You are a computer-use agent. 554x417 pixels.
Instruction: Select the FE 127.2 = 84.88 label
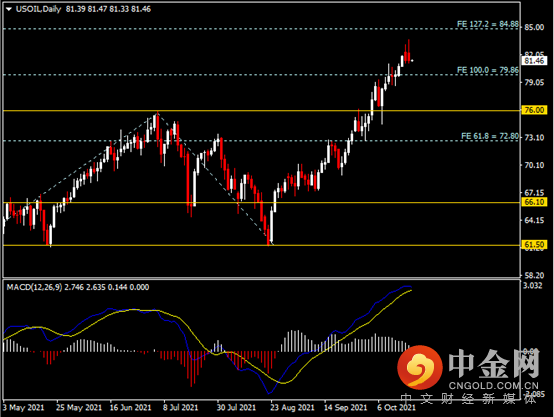pos(488,24)
